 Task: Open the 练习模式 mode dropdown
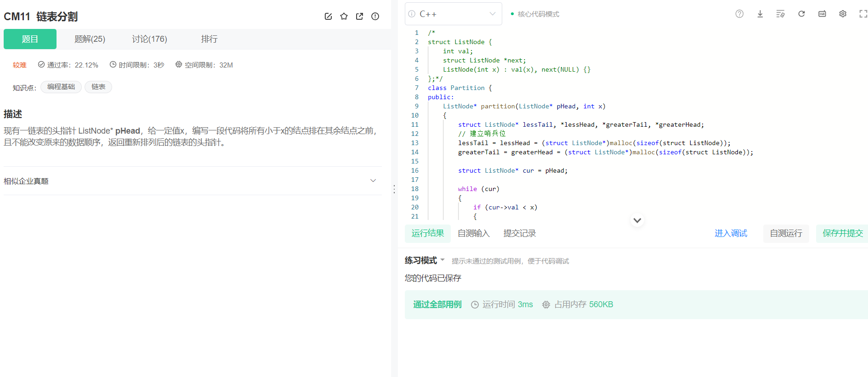(425, 260)
